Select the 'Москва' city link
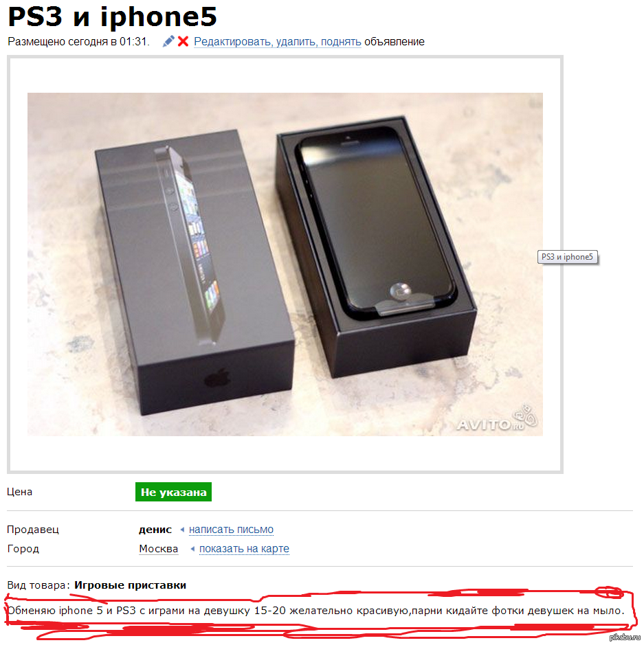The width and height of the screenshot is (644, 645). pos(159,549)
